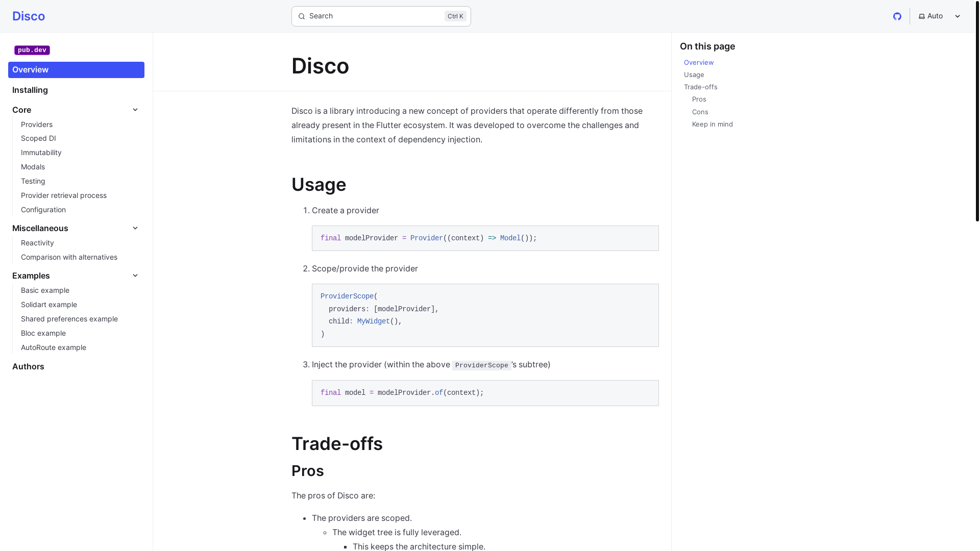Jump to Keep in mind section
980x551 pixels.
[x=712, y=124]
